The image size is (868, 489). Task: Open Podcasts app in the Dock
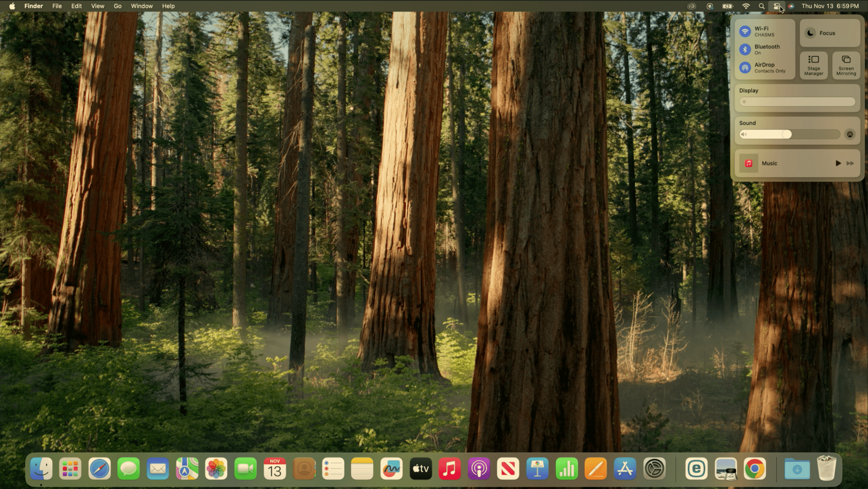[x=479, y=469]
